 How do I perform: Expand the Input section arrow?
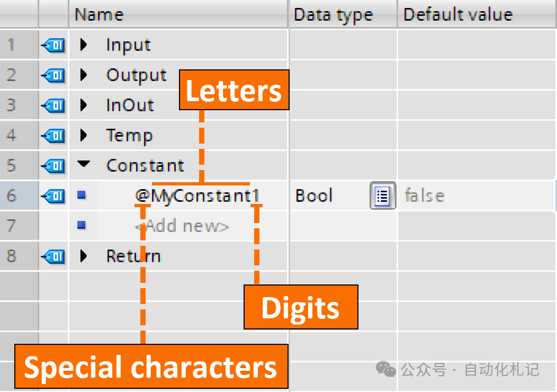(x=84, y=44)
